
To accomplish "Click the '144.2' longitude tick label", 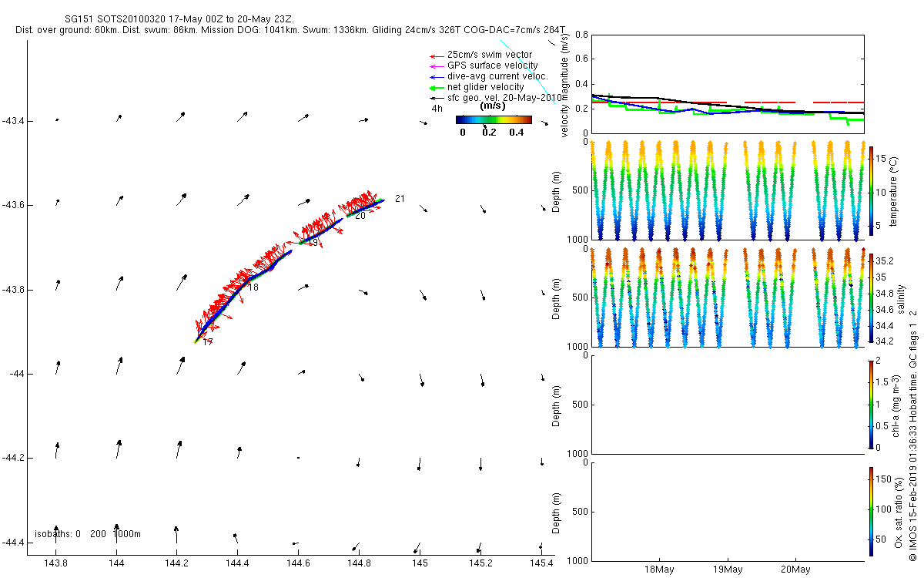I will [x=177, y=564].
